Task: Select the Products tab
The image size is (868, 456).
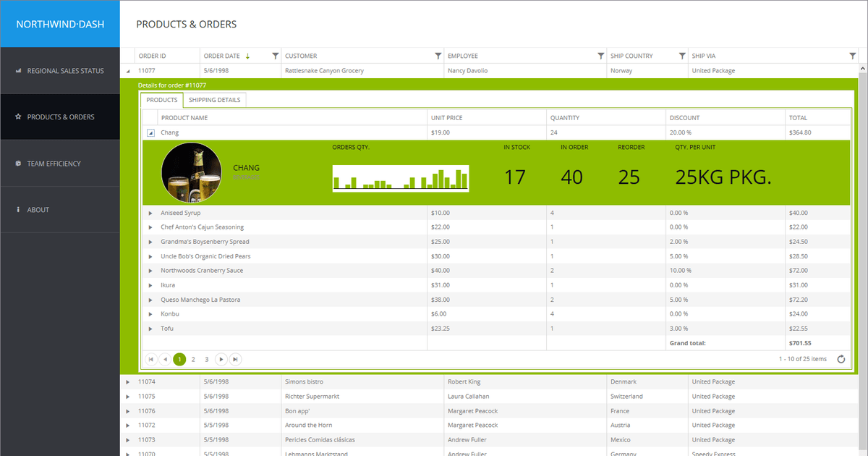Action: pyautogui.click(x=161, y=99)
